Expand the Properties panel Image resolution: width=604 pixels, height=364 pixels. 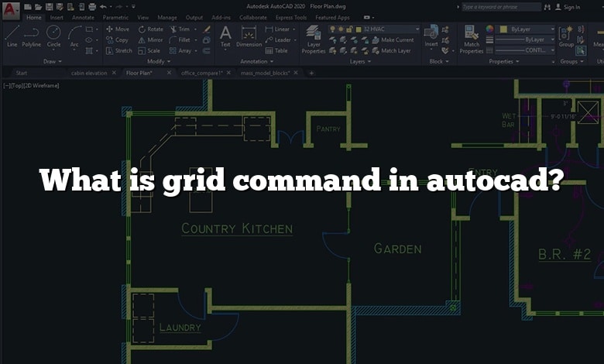(504, 61)
